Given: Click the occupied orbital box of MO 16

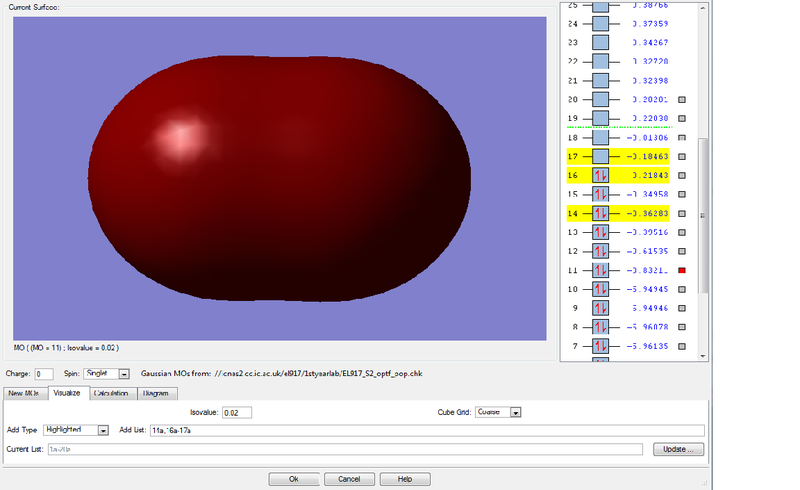Looking at the screenshot, I should click(x=601, y=175).
